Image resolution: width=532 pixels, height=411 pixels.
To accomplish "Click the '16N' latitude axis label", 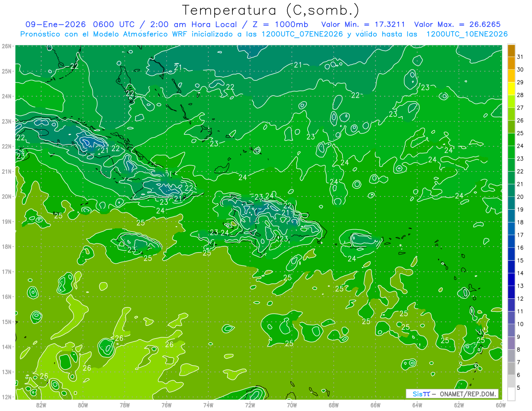I will 7,297.
